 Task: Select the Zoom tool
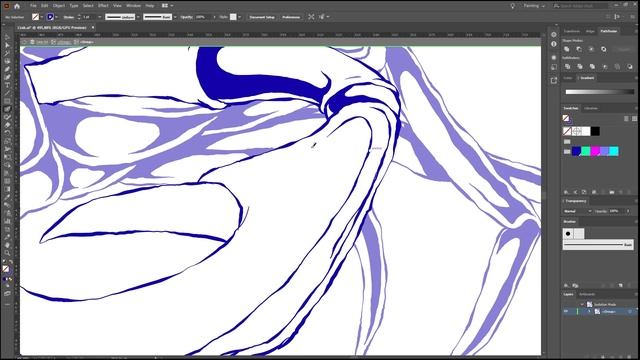coord(7,253)
